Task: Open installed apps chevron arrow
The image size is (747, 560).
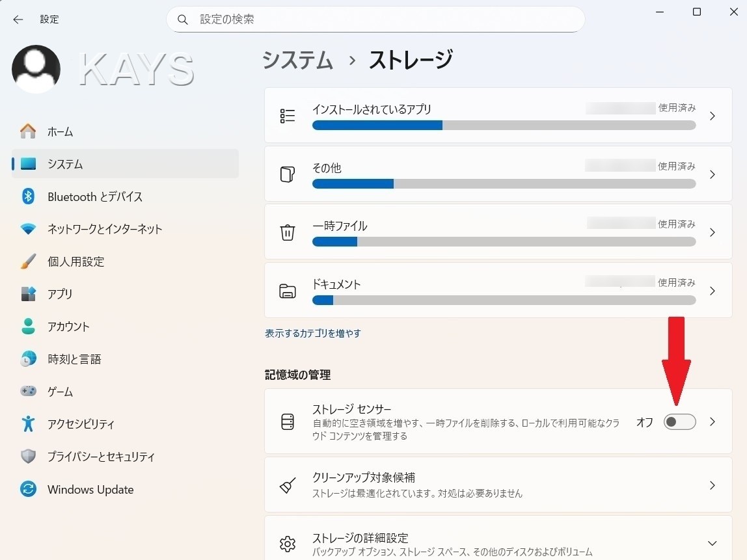Action: (x=712, y=116)
